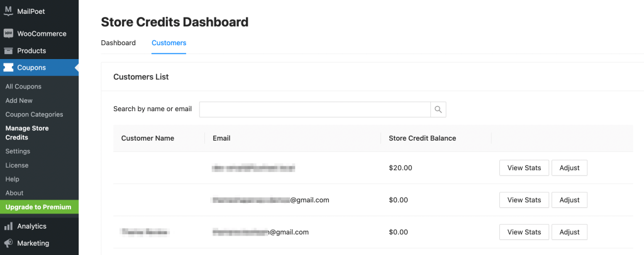Click the search magnifier icon button
Screen dimensions: 644x255
pos(438,109)
